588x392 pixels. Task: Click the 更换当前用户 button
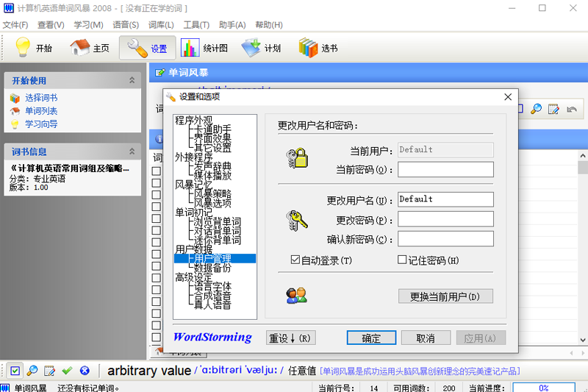pyautogui.click(x=445, y=296)
